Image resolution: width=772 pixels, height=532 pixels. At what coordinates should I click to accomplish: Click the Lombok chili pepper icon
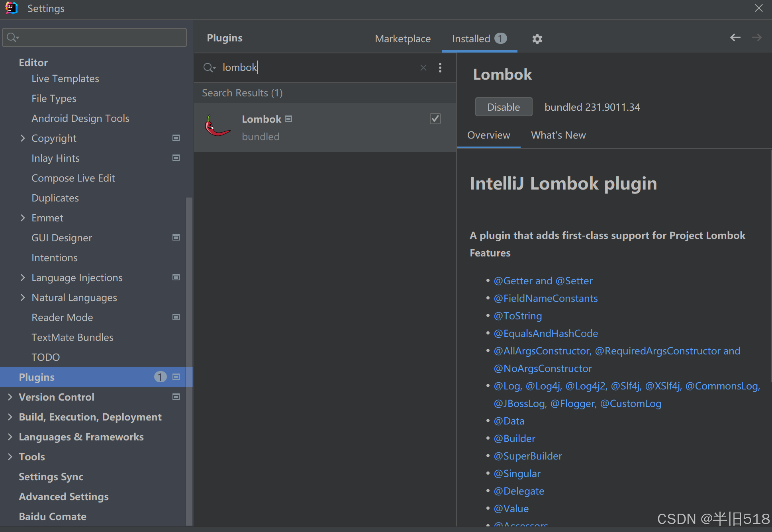point(217,126)
